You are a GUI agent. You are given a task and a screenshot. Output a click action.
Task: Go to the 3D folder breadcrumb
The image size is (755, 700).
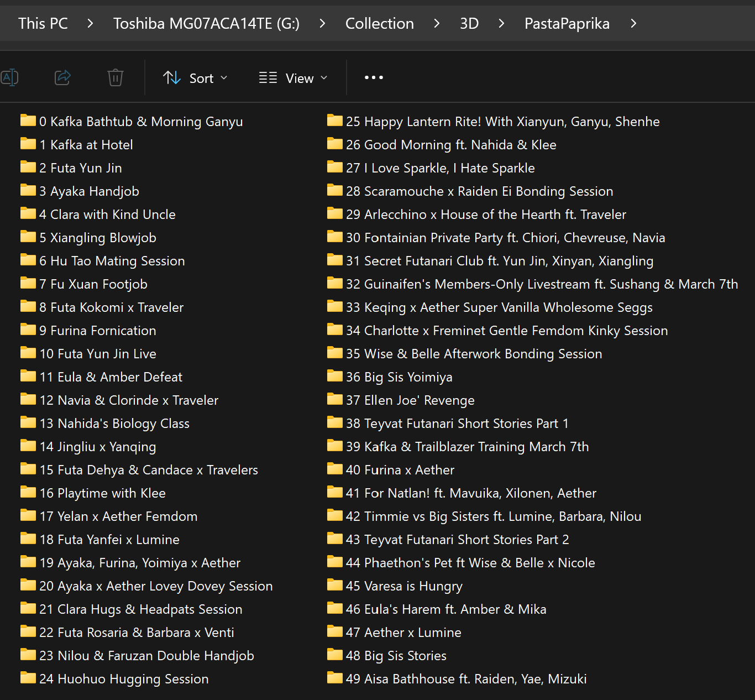[469, 23]
